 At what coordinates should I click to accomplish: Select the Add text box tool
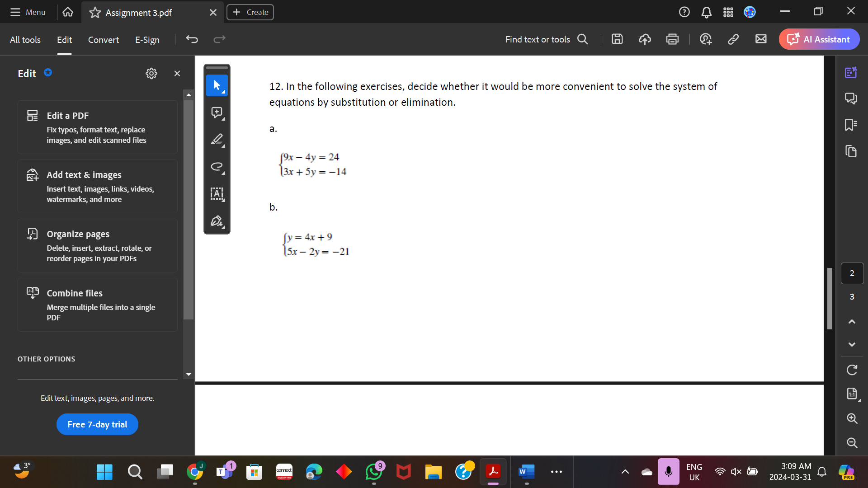click(x=217, y=194)
